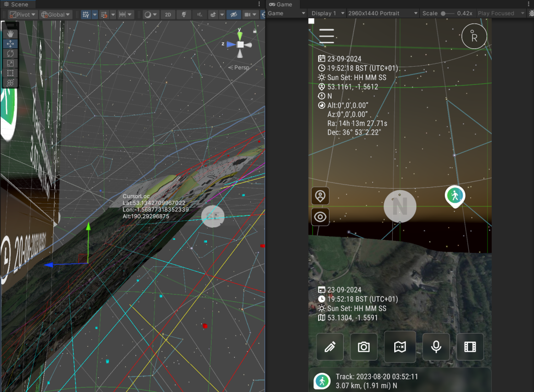The image size is (534, 392).
Task: Tap the microphone record button
Action: pyautogui.click(x=436, y=347)
